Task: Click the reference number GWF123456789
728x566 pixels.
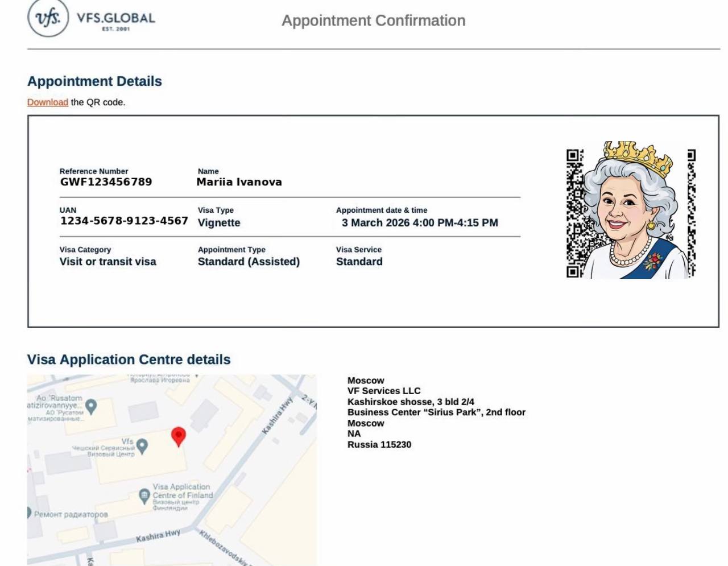Action: pyautogui.click(x=106, y=182)
